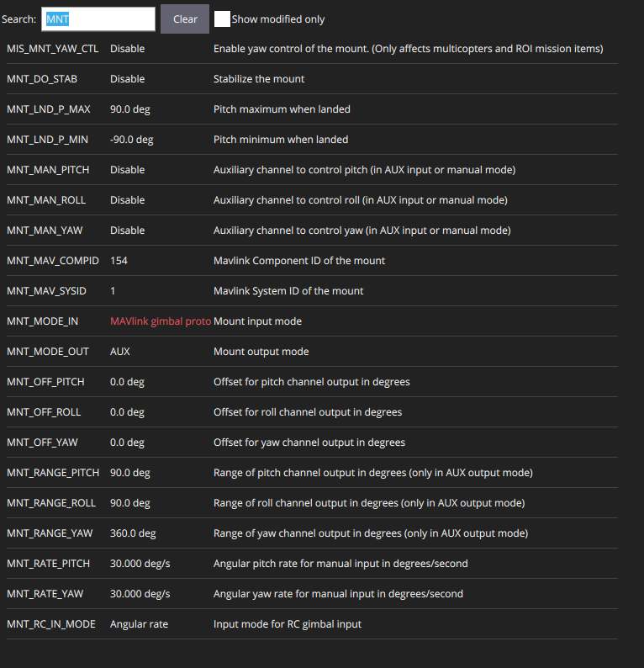Click the 0.0 deg value of MNT_OFF_YAW
644x668 pixels.
point(127,442)
